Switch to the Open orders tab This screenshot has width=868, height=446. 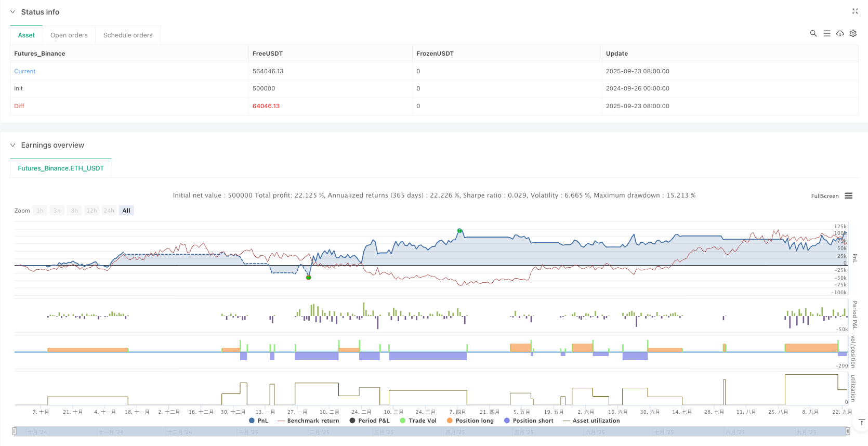point(69,35)
